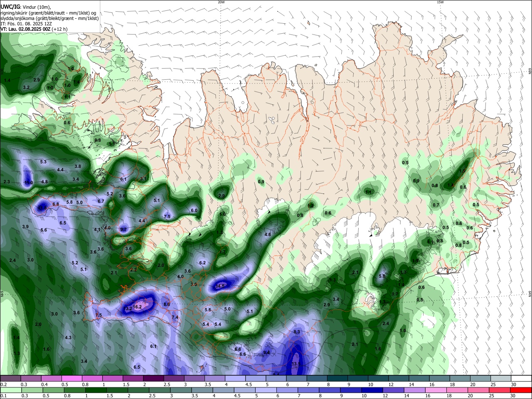Click the 'VT: Lau. 02.08.2025 00Z (+12 h)' line
The height and width of the screenshot is (399, 532).
point(34,29)
